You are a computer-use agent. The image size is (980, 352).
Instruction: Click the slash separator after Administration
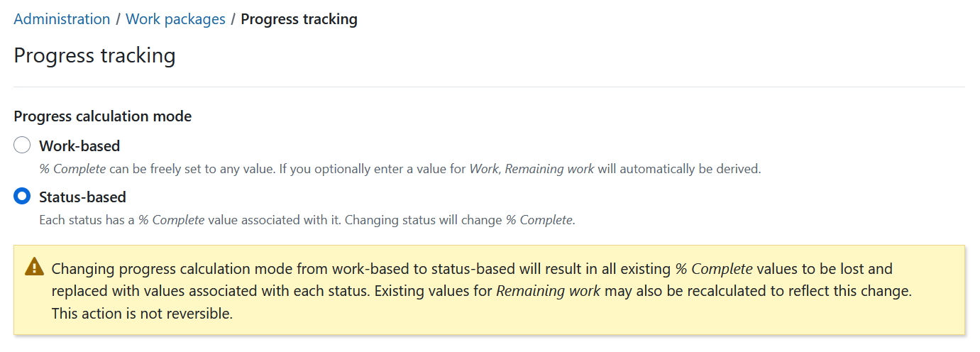pyautogui.click(x=118, y=19)
